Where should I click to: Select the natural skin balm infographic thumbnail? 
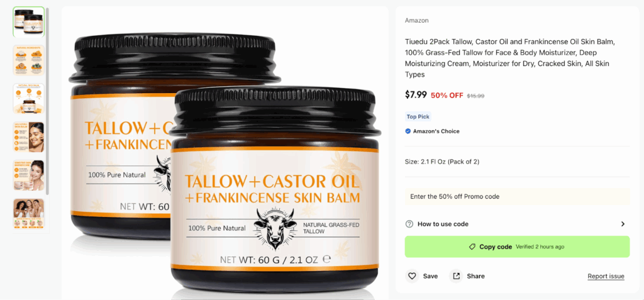(29, 99)
